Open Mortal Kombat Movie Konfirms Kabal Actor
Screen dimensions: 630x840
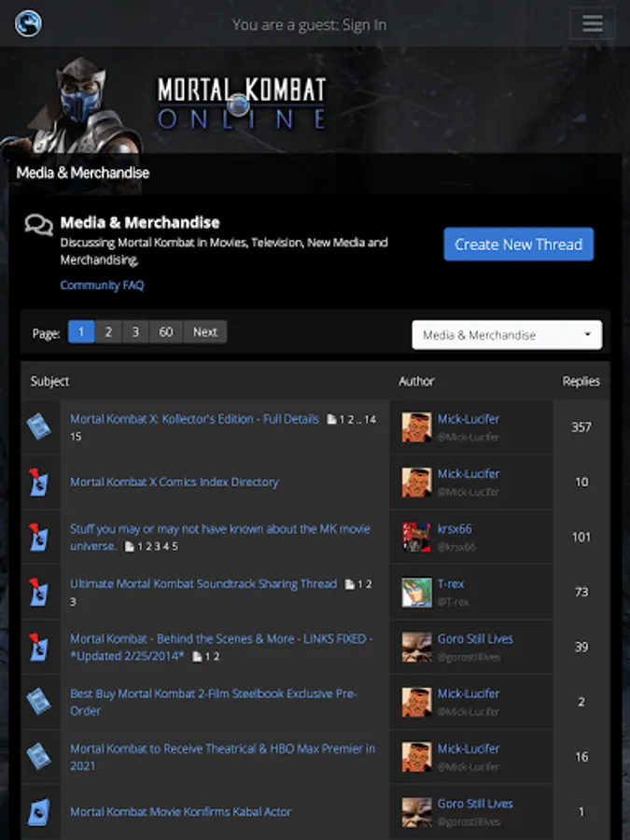[180, 812]
